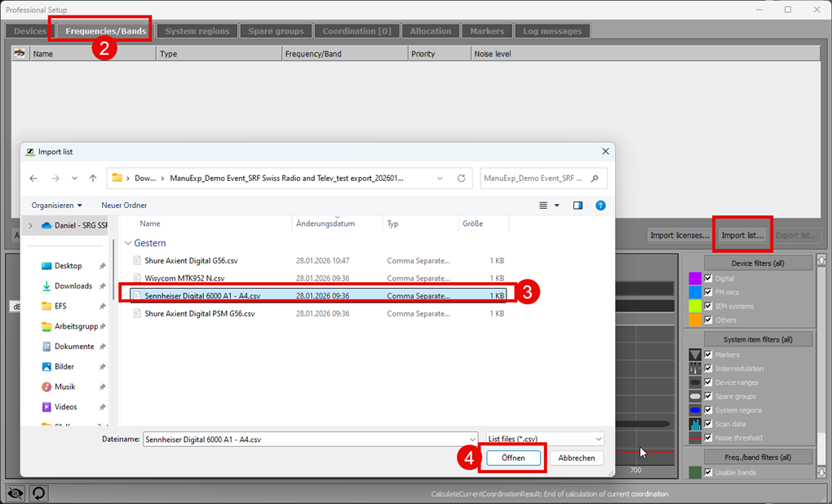Click the Import licenses... button
Screen dimensions: 832x504
coord(679,236)
